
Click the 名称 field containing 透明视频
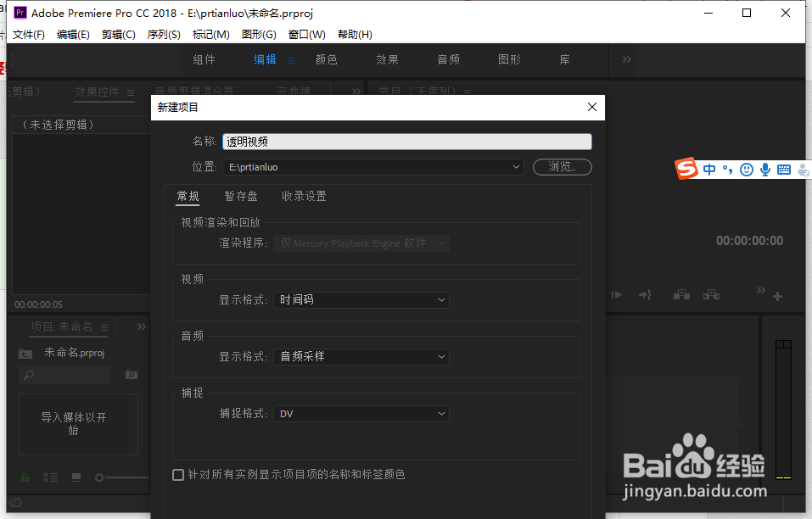406,141
